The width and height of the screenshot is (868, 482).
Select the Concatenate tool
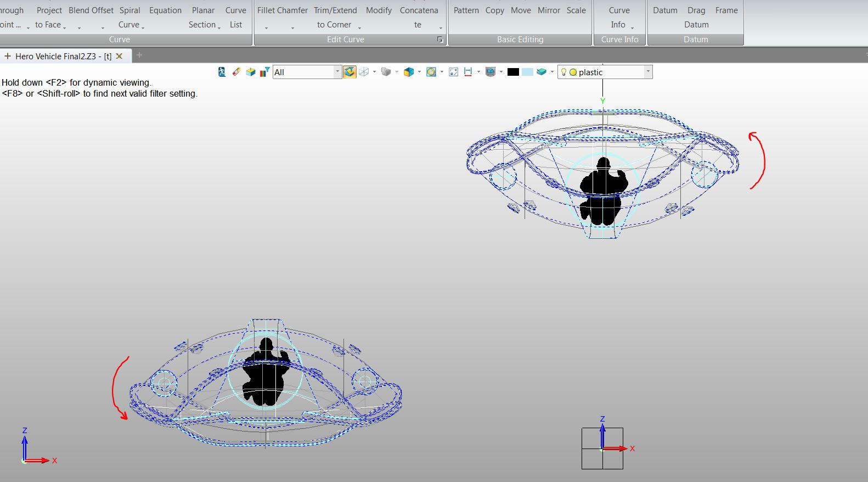(x=419, y=17)
